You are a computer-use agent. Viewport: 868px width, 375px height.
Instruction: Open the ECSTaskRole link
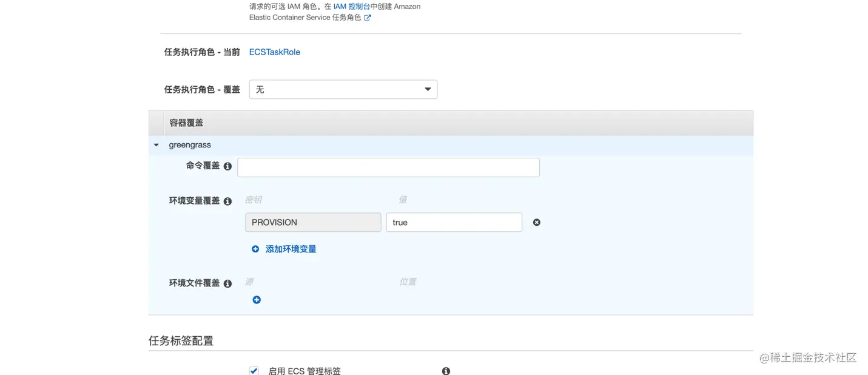point(275,52)
